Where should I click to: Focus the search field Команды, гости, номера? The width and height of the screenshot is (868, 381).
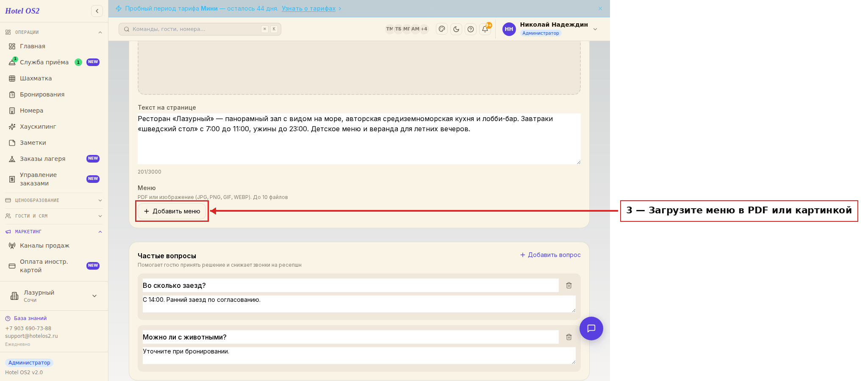coord(200,29)
